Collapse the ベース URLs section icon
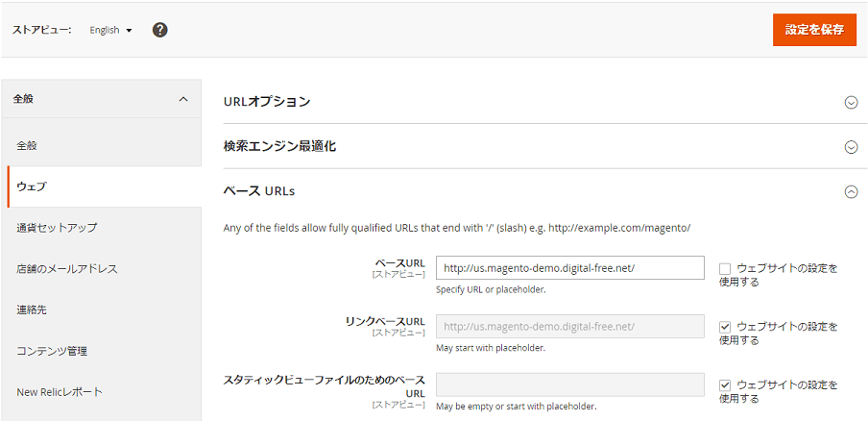868x421 pixels. point(850,191)
